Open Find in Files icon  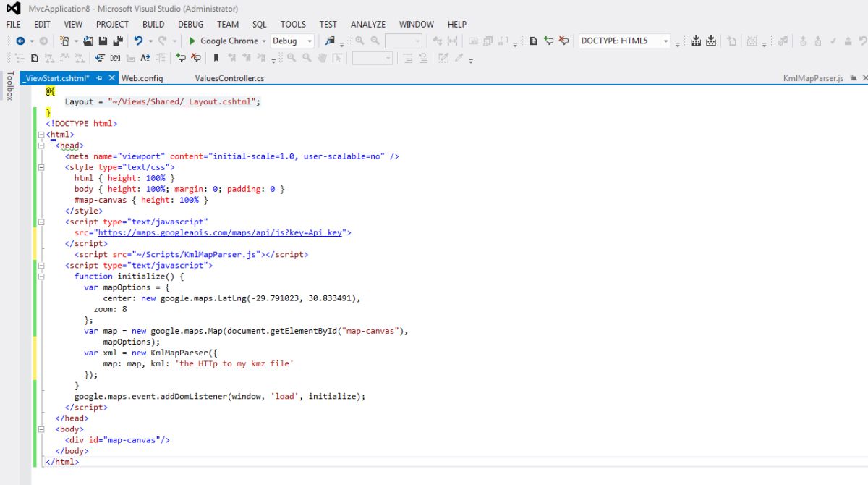pos(331,41)
